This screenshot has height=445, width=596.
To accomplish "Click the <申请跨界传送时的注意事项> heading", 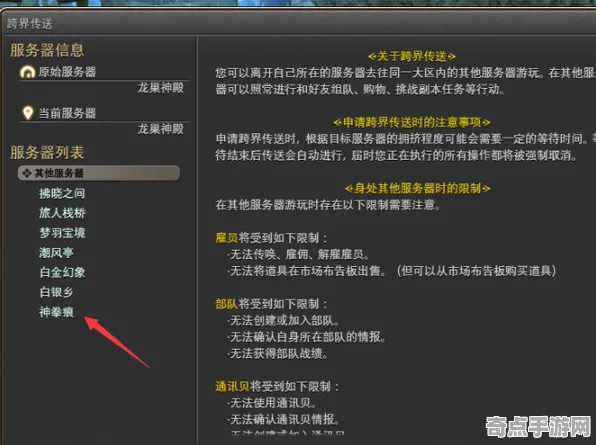I will tap(412, 122).
